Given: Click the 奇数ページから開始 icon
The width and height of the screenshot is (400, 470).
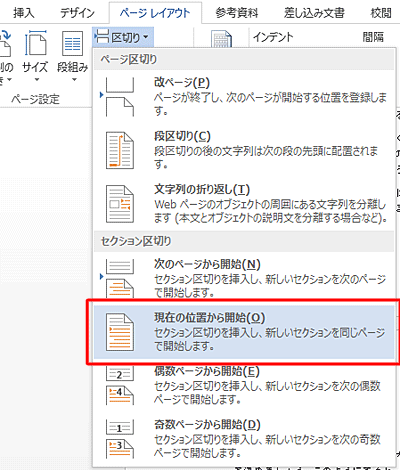Looking at the screenshot, I should [x=120, y=439].
